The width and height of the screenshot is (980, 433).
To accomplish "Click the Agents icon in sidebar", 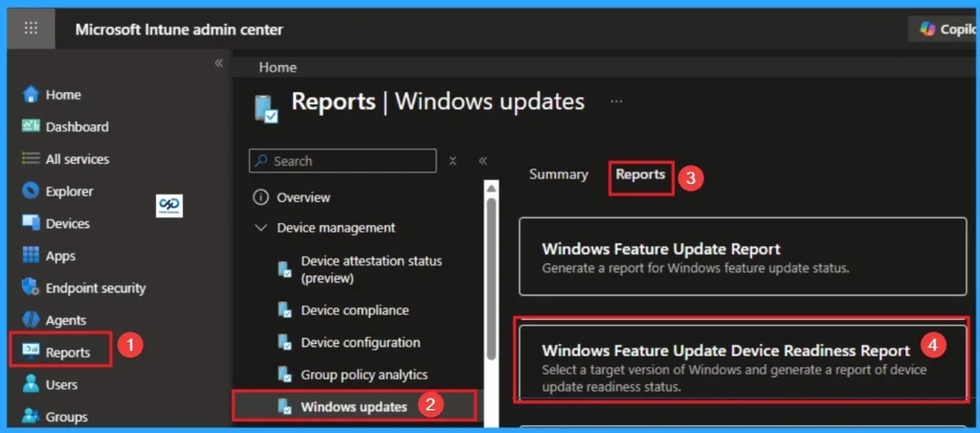I will pyautogui.click(x=30, y=320).
